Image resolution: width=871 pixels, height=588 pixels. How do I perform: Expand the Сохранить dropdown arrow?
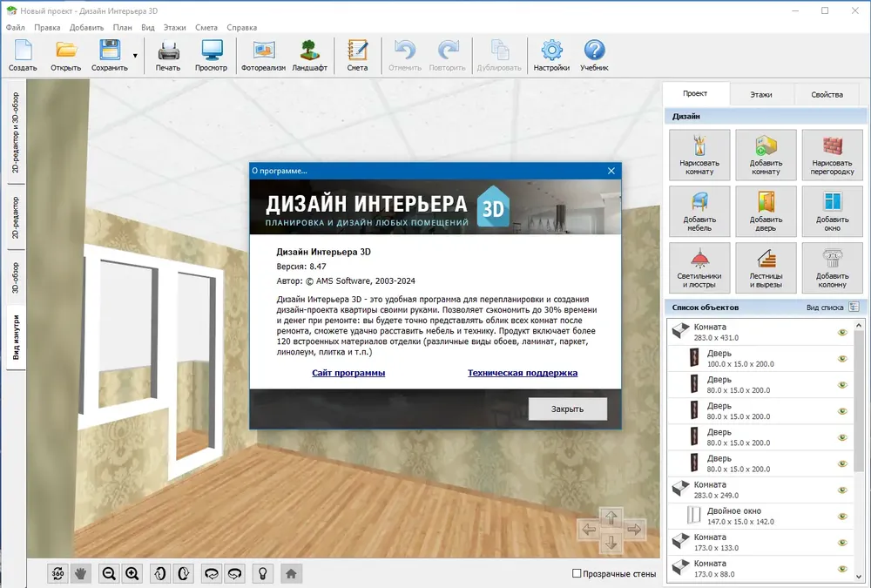pos(135,56)
